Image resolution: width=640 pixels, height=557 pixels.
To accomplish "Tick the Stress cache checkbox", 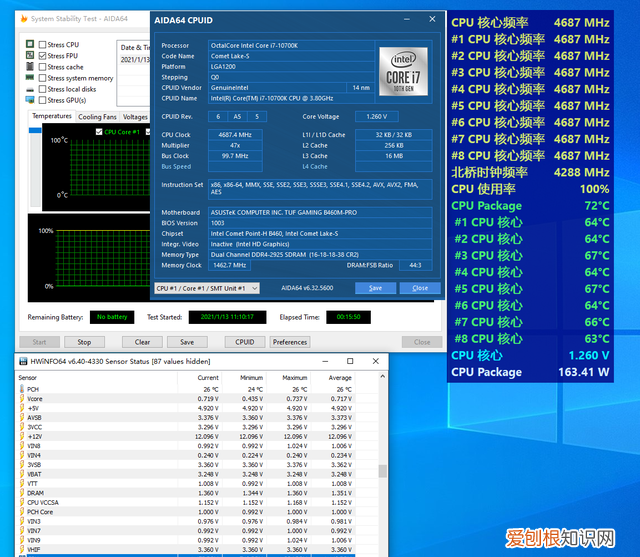I will coord(42,67).
